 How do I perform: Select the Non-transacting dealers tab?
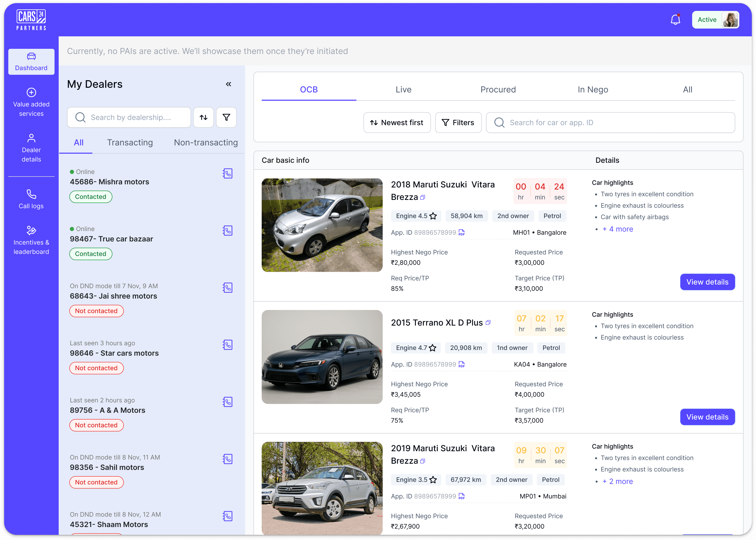pyautogui.click(x=206, y=143)
